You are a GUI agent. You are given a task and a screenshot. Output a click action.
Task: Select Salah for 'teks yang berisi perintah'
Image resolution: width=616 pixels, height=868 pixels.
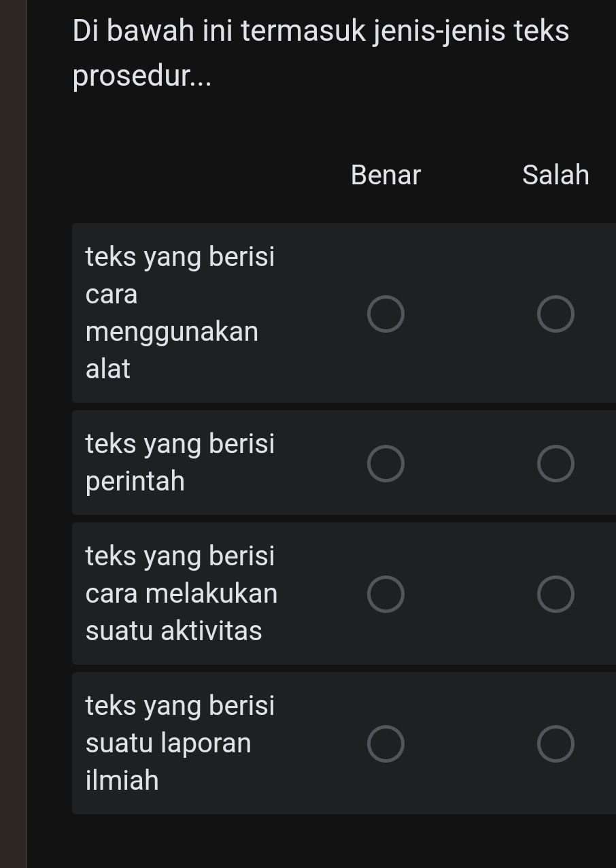[x=556, y=463]
